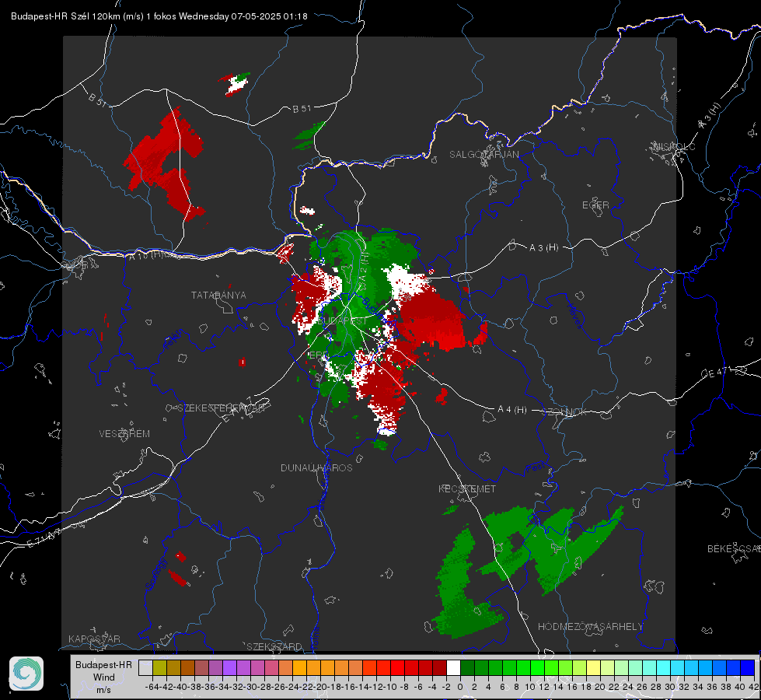
Task: Click the EGER city label
Action: (595, 205)
